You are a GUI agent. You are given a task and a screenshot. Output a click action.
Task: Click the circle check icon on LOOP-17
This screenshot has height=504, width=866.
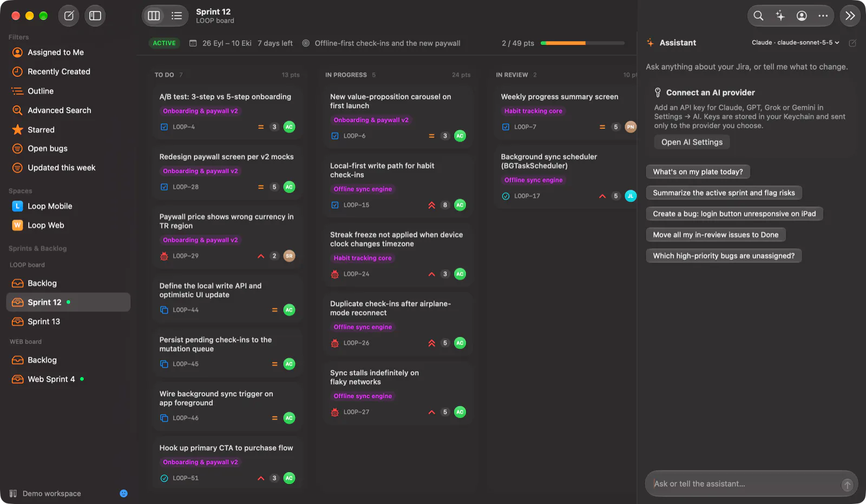[x=506, y=196]
